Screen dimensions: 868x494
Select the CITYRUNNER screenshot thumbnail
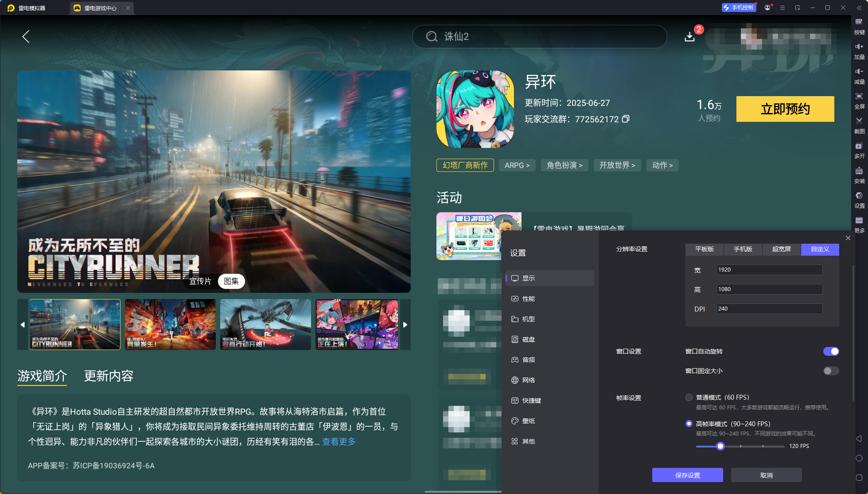pos(75,325)
